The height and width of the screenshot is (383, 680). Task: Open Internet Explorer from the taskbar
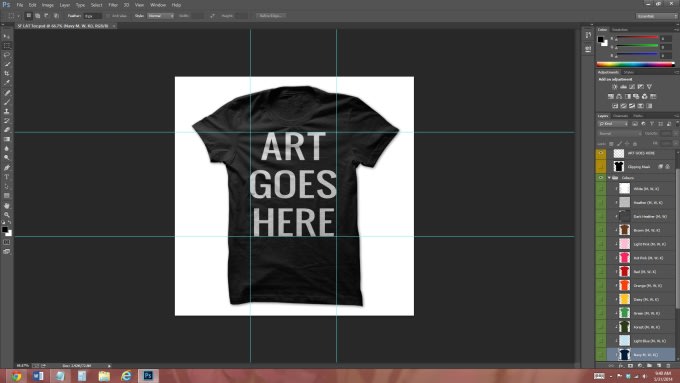pos(126,376)
